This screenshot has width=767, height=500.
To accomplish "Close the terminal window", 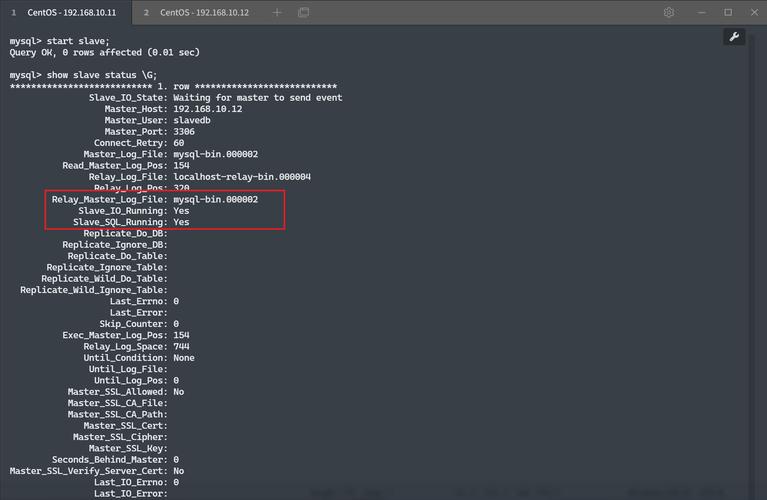I will pyautogui.click(x=754, y=12).
